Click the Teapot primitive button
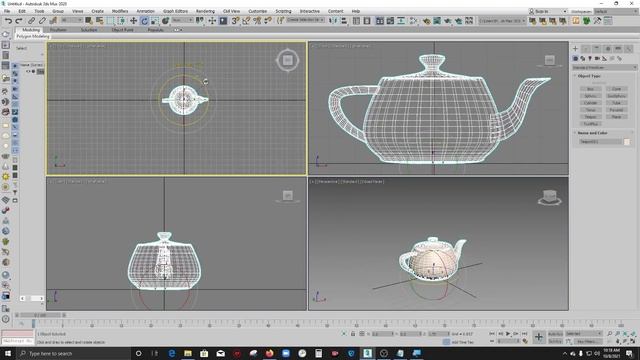Viewport: 640px width, 360px height. (x=591, y=117)
